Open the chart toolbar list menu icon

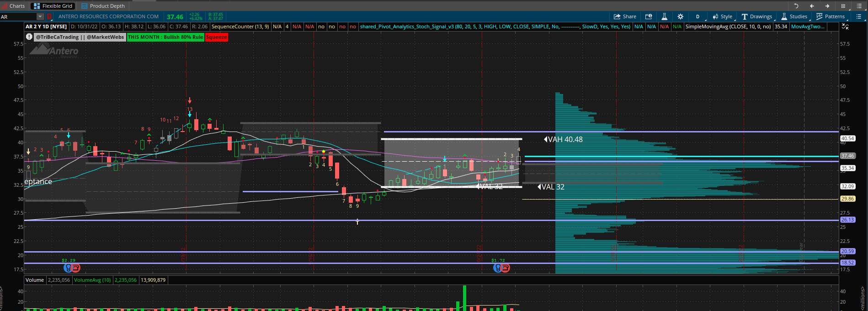click(x=858, y=16)
